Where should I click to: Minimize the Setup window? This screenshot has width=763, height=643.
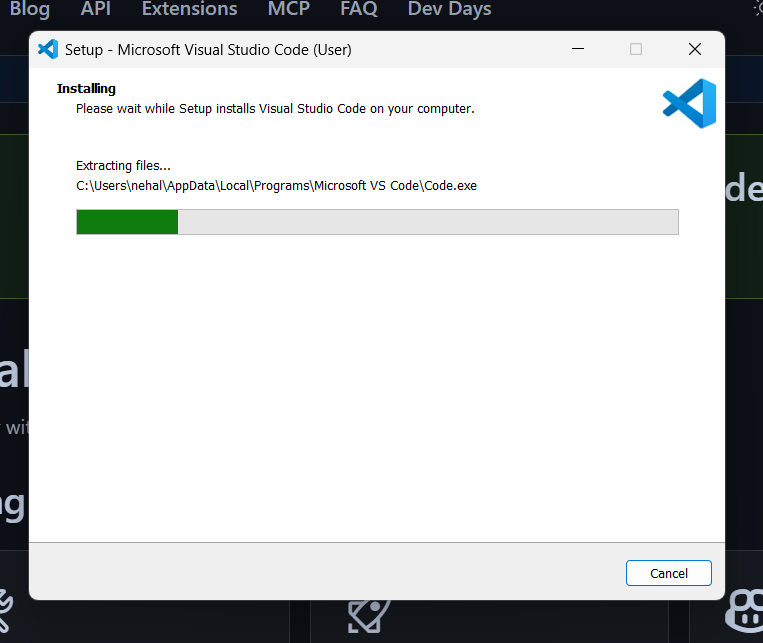(578, 49)
